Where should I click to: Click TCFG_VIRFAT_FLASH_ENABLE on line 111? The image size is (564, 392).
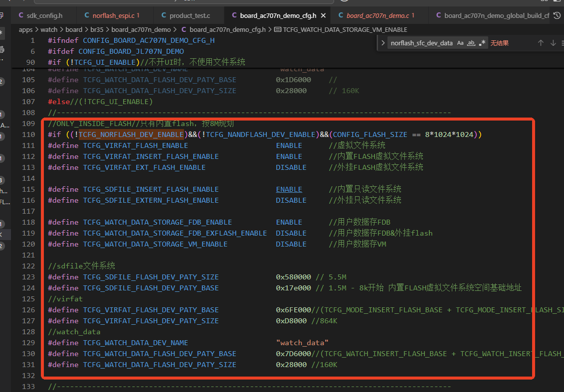coord(136,145)
